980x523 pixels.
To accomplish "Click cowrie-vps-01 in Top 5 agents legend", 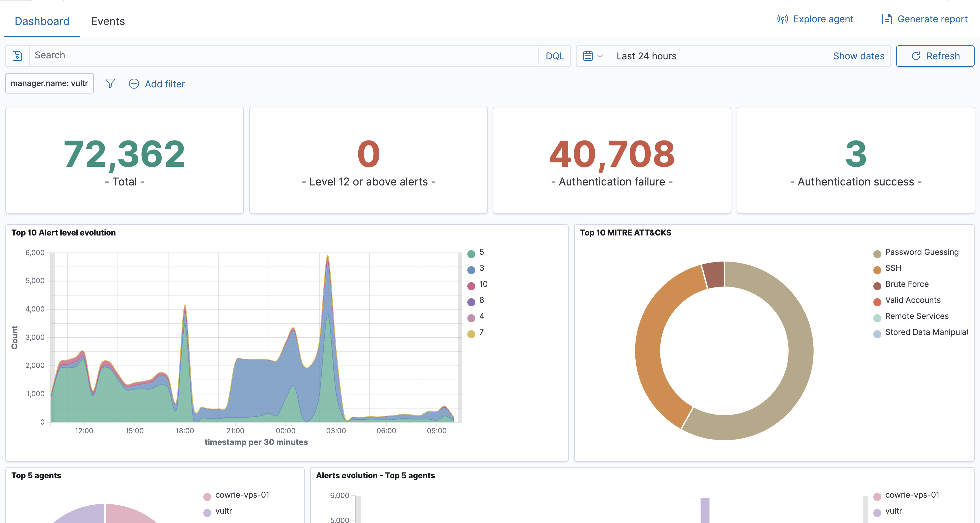I will (242, 495).
